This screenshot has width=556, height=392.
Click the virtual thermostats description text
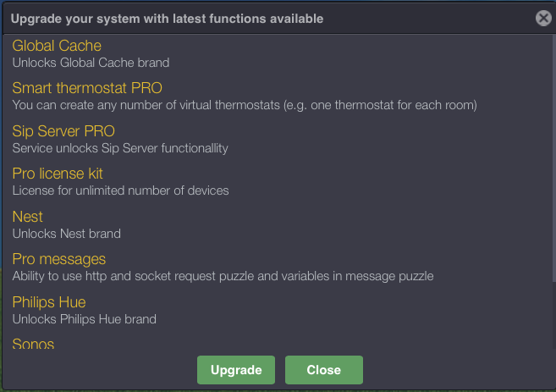click(245, 105)
